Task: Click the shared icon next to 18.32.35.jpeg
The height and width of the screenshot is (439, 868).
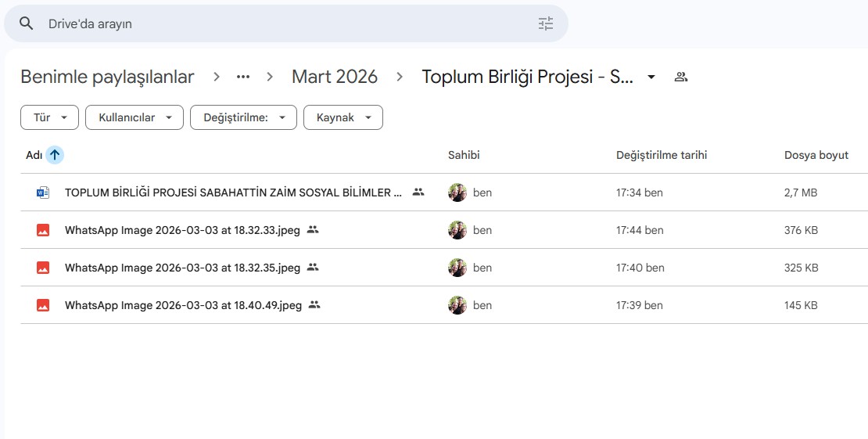Action: 313,268
